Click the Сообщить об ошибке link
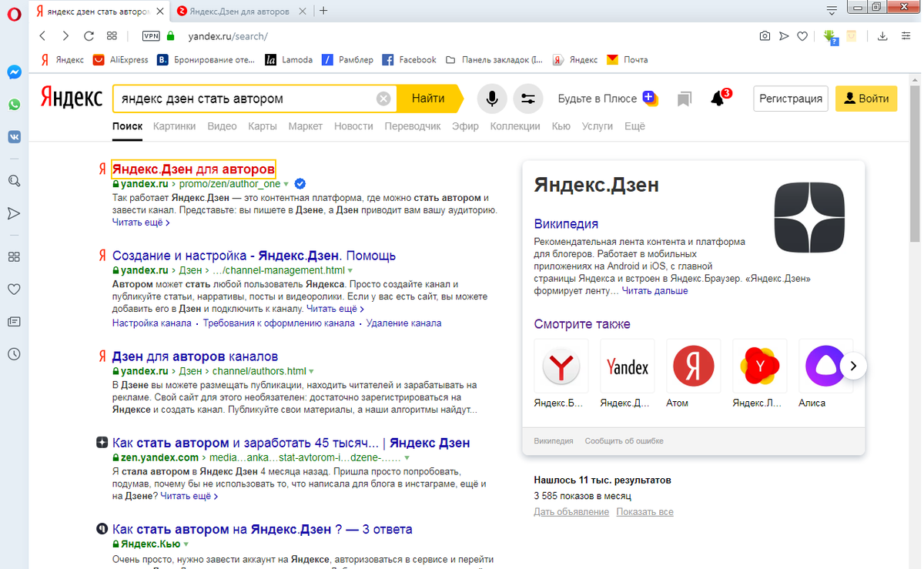924x569 pixels. (624, 441)
